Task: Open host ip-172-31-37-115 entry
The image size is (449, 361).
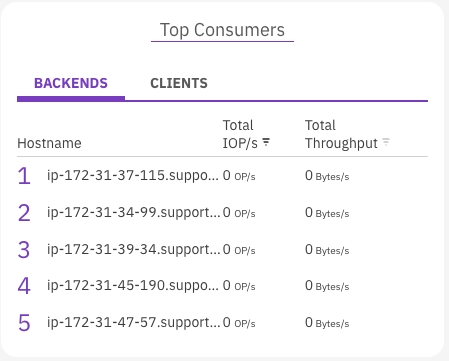Action: pos(133,175)
